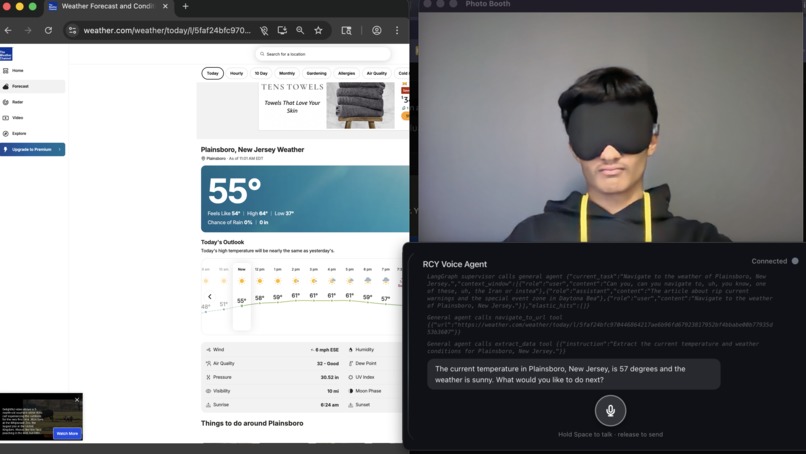Click the Search for a location field
Viewport: 806px width, 454px height.
(x=323, y=54)
